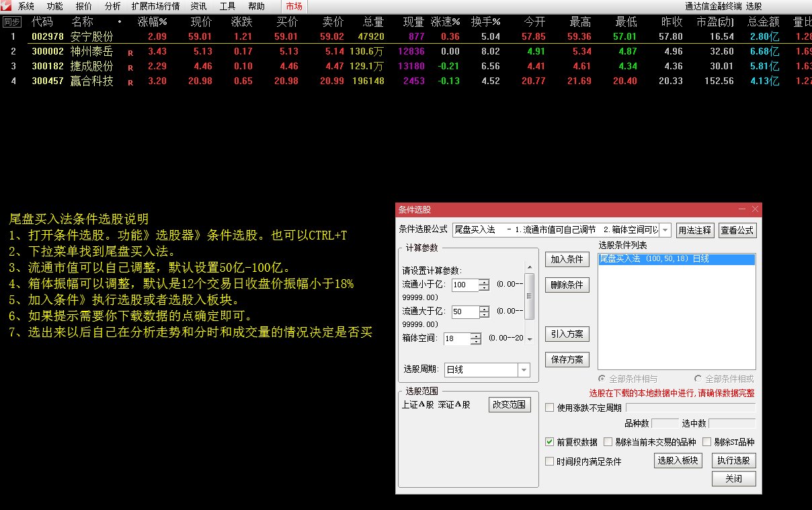Click the 加入条件 button

click(567, 259)
